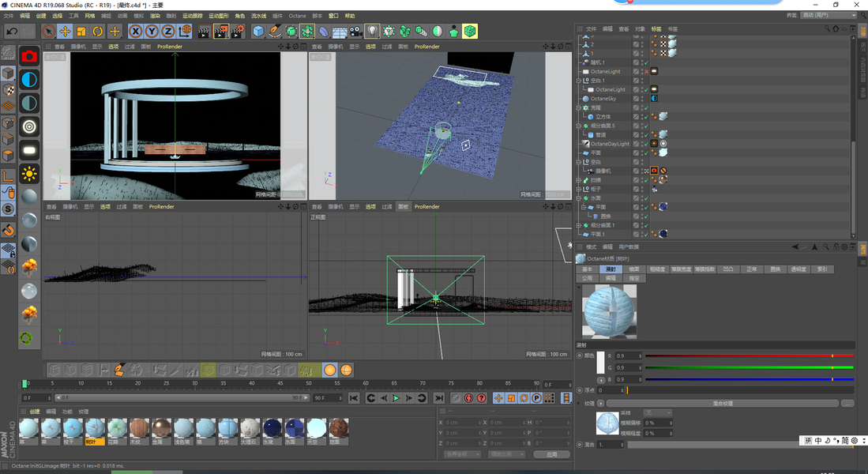Select the Live Selection arrow tool
Image resolution: width=868 pixels, height=474 pixels.
48,32
